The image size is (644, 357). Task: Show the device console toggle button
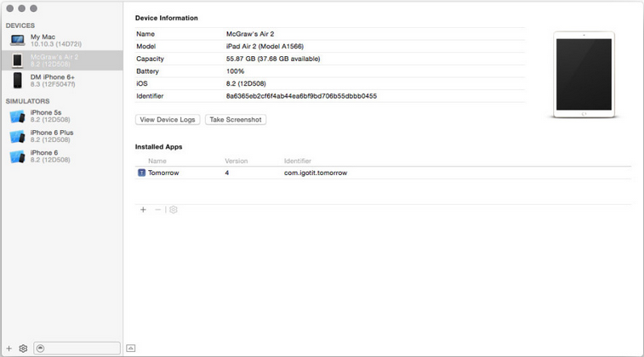click(x=131, y=348)
